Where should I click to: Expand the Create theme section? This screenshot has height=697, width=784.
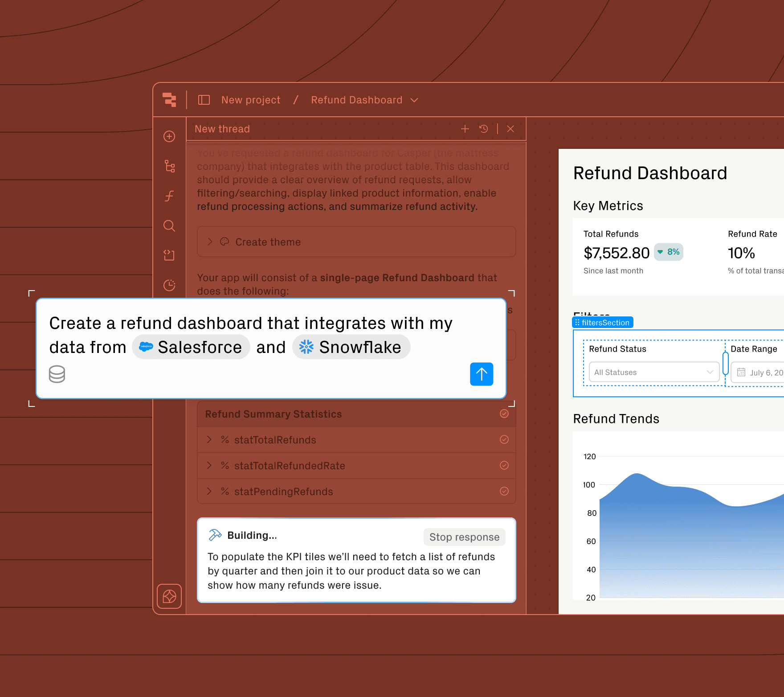pos(209,242)
